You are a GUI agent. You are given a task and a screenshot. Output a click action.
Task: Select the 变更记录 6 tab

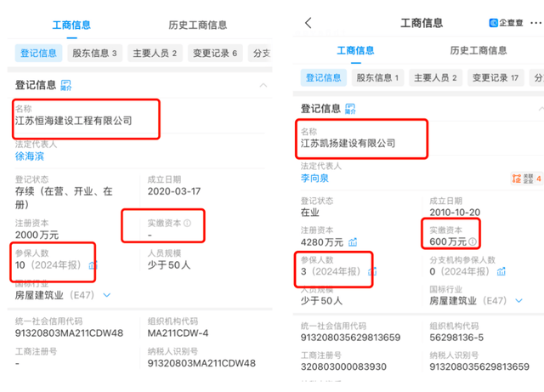click(212, 53)
